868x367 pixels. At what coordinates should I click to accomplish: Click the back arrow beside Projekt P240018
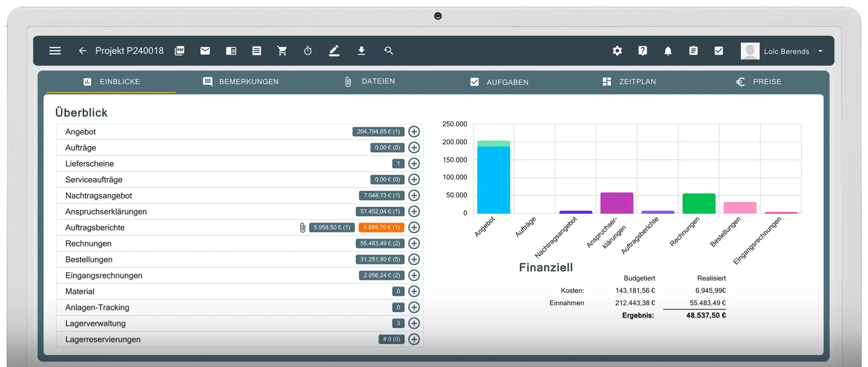point(82,51)
